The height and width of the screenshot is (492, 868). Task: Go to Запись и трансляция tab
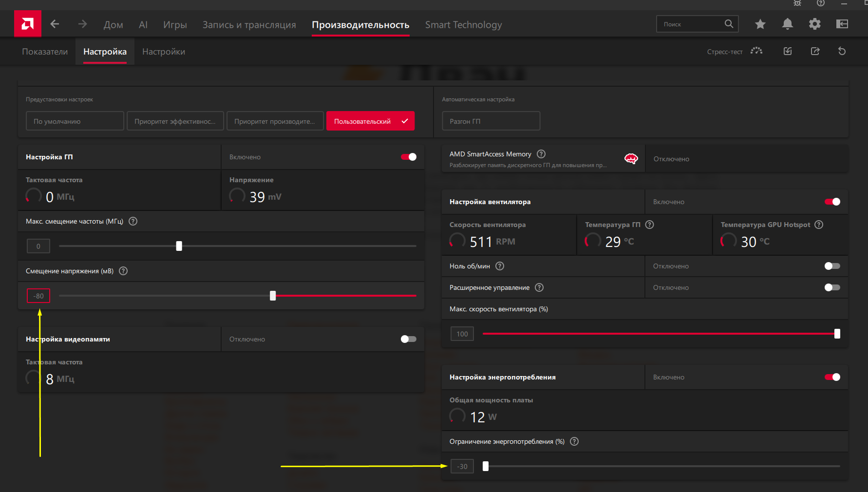pyautogui.click(x=249, y=25)
